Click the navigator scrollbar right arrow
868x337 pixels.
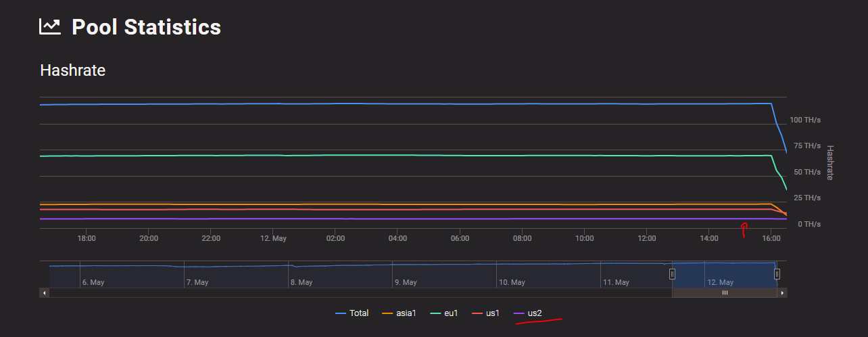(782, 293)
